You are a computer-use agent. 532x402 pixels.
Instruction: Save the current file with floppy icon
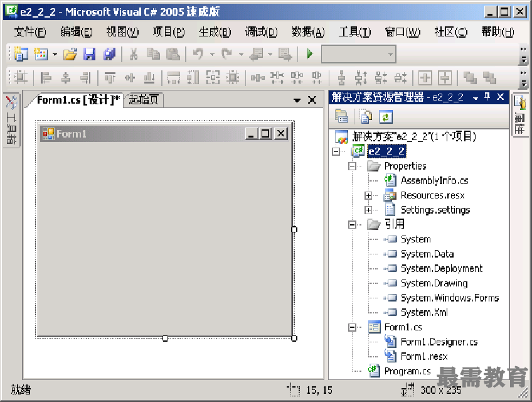tap(90, 53)
